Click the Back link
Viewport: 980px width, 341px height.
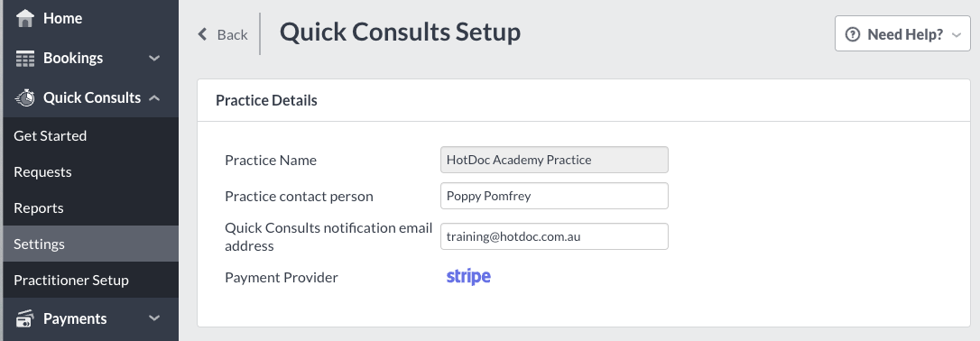[223, 34]
